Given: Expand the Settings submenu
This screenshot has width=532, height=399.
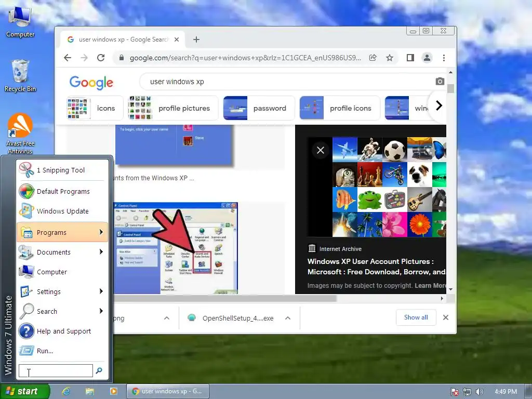Looking at the screenshot, I should pos(62,291).
